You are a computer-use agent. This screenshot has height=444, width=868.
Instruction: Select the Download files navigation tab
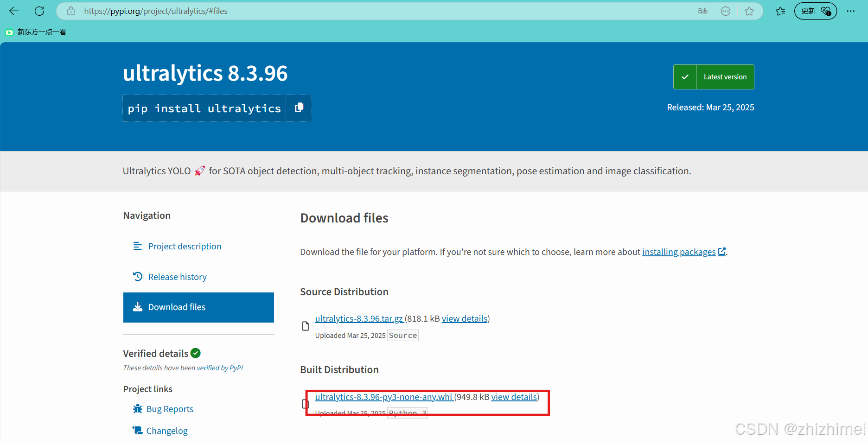[x=198, y=307]
